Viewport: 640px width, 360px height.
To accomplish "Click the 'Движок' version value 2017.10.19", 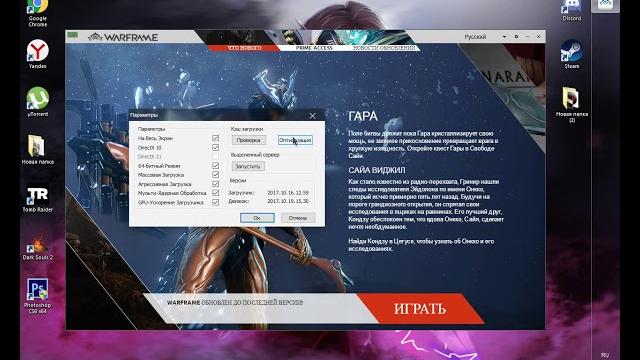I will (x=288, y=201).
